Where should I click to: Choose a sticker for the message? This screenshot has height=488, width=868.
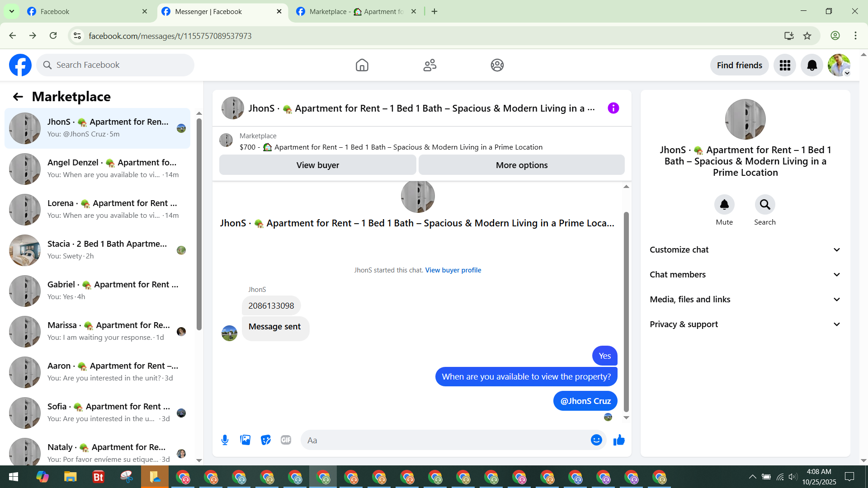pos(265,440)
